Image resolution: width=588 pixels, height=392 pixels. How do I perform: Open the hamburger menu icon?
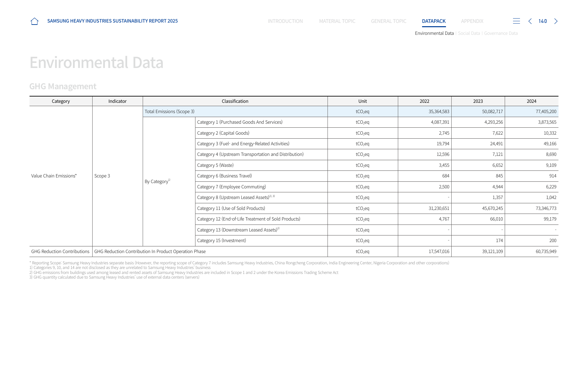(x=516, y=21)
